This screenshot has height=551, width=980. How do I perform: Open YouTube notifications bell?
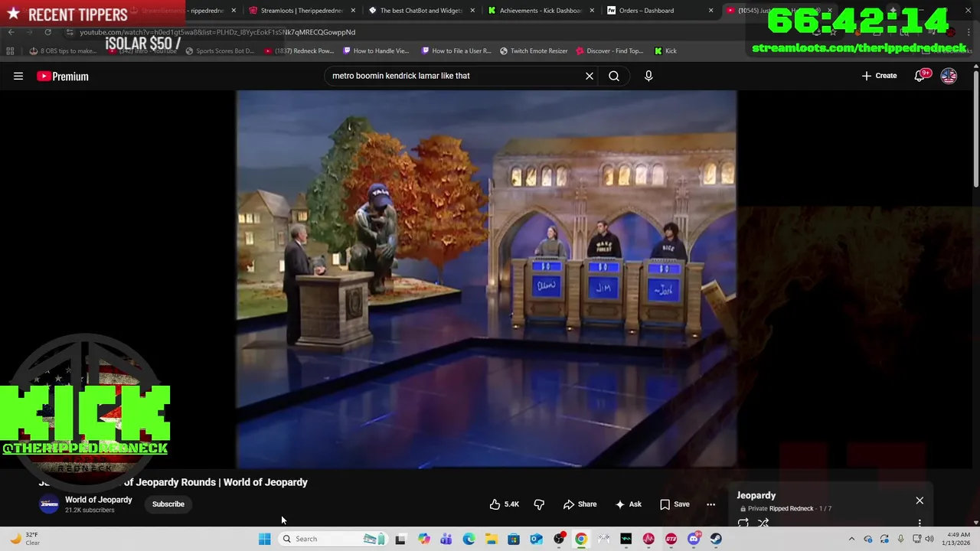coord(920,76)
